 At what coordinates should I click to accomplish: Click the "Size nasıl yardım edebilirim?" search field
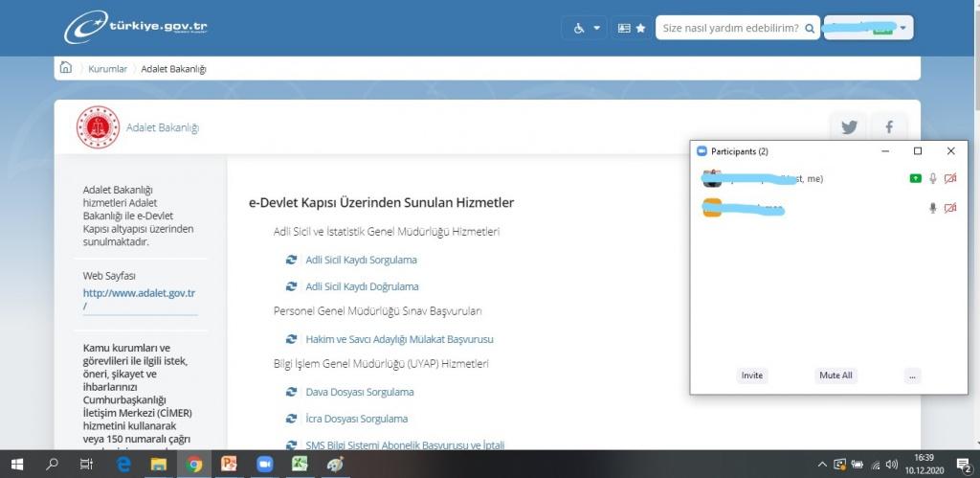[x=730, y=29]
